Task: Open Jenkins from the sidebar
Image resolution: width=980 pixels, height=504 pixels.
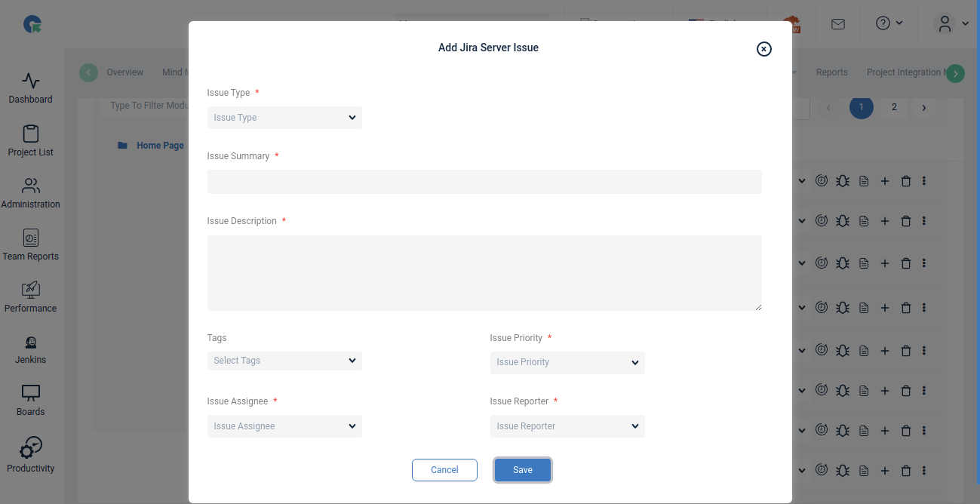Action: point(30,349)
